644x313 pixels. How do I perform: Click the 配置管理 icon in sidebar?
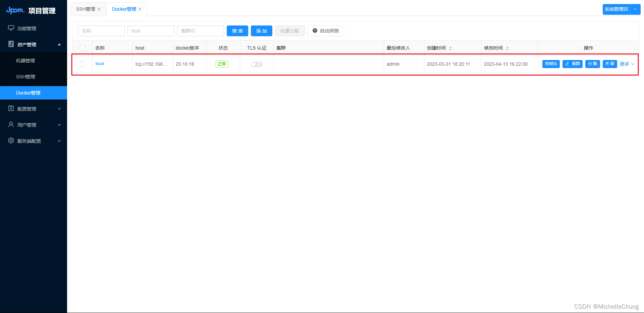click(11, 108)
